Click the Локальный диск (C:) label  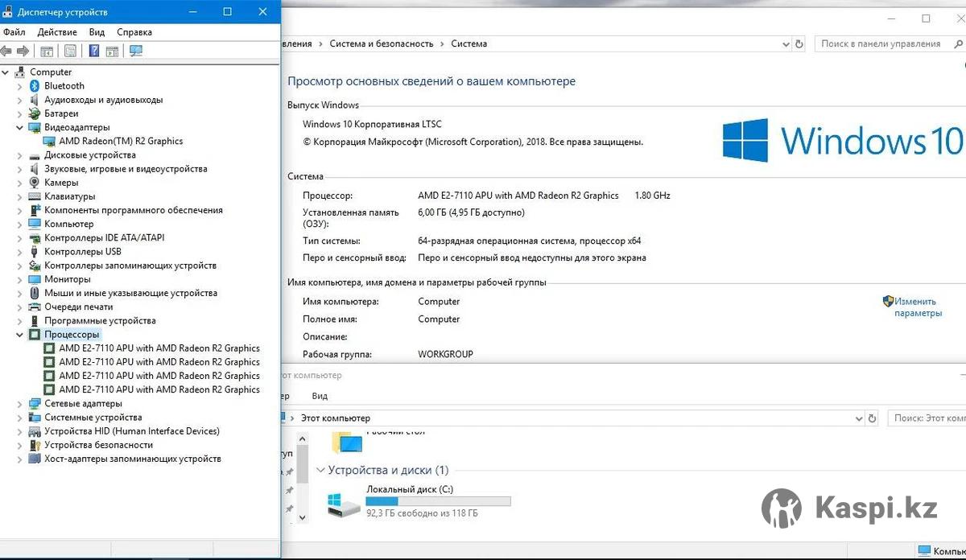click(410, 489)
